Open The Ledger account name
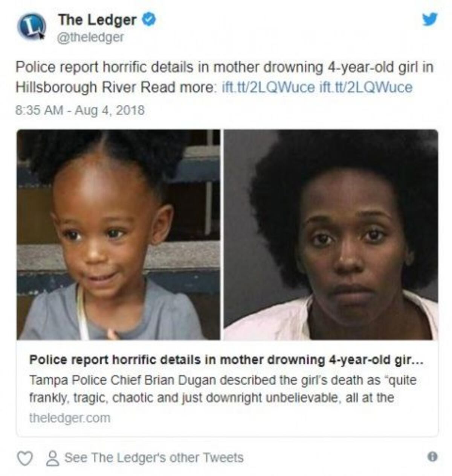 point(97,20)
